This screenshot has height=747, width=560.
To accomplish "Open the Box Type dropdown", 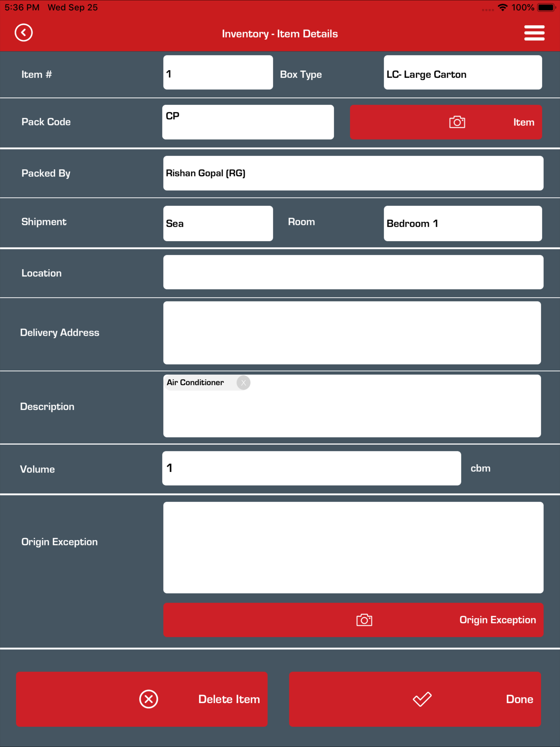I will click(x=463, y=73).
